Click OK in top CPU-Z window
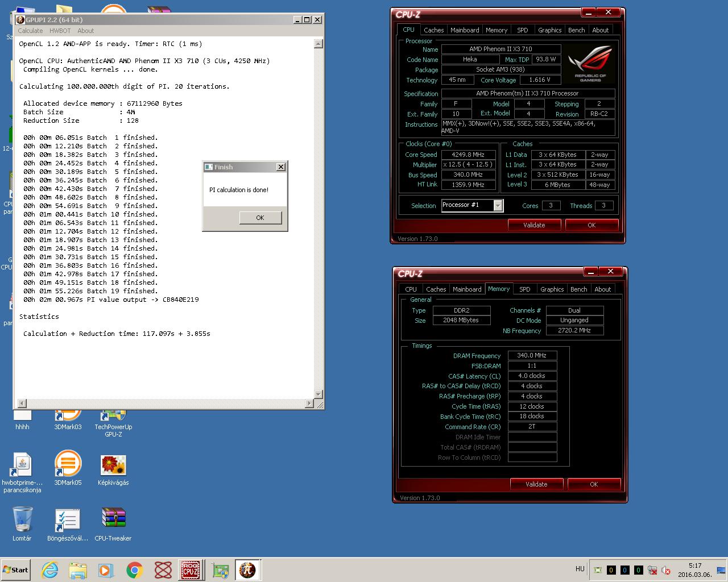Screen dimensions: 728x582 [591, 225]
